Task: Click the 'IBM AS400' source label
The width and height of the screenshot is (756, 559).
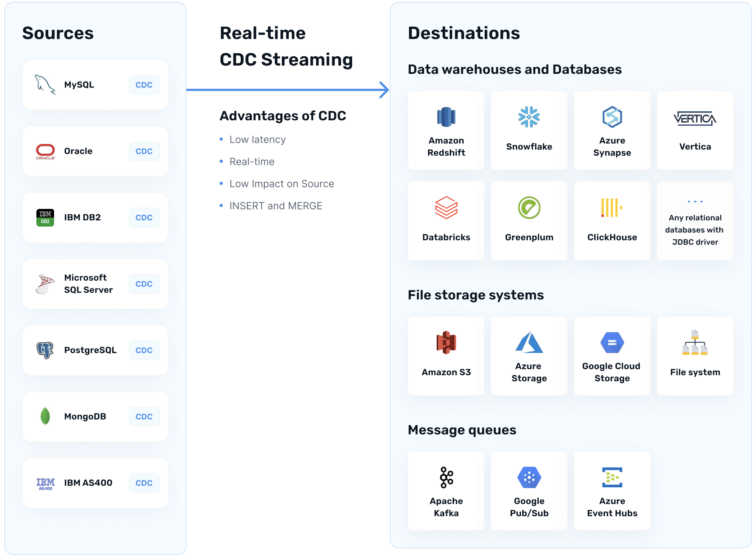Action: pos(88,483)
